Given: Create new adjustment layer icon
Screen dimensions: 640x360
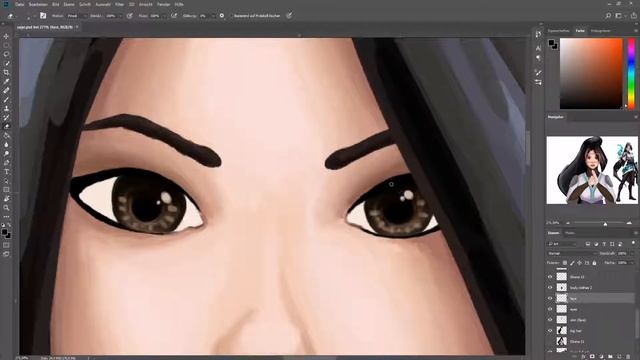Looking at the screenshot, I should (601, 357).
